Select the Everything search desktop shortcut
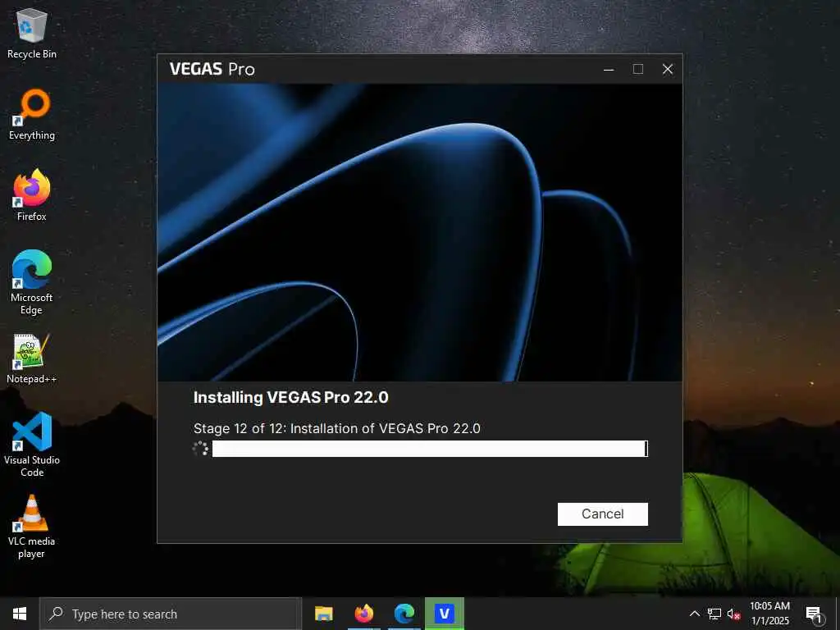This screenshot has width=840, height=630. [32, 115]
